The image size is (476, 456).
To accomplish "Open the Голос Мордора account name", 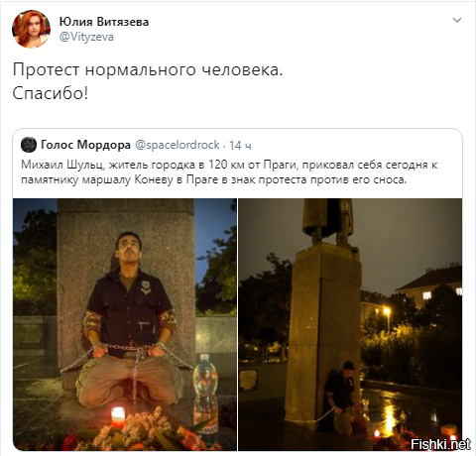I will click(85, 145).
